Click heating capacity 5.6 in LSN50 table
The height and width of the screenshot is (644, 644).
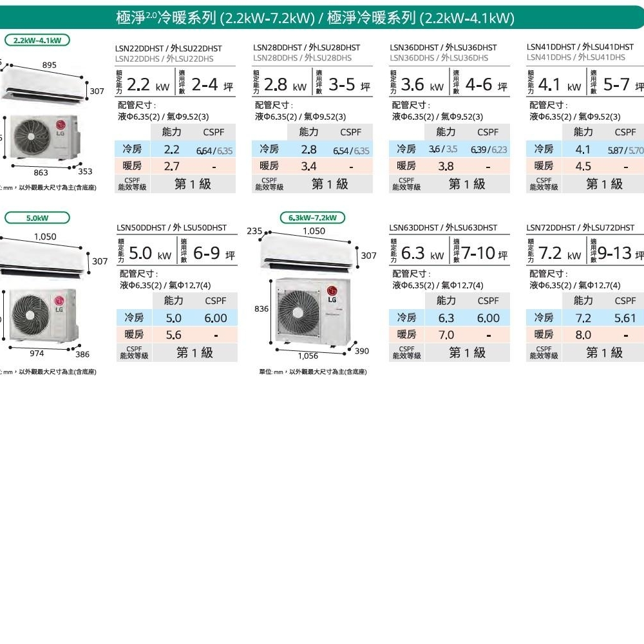pyautogui.click(x=174, y=335)
